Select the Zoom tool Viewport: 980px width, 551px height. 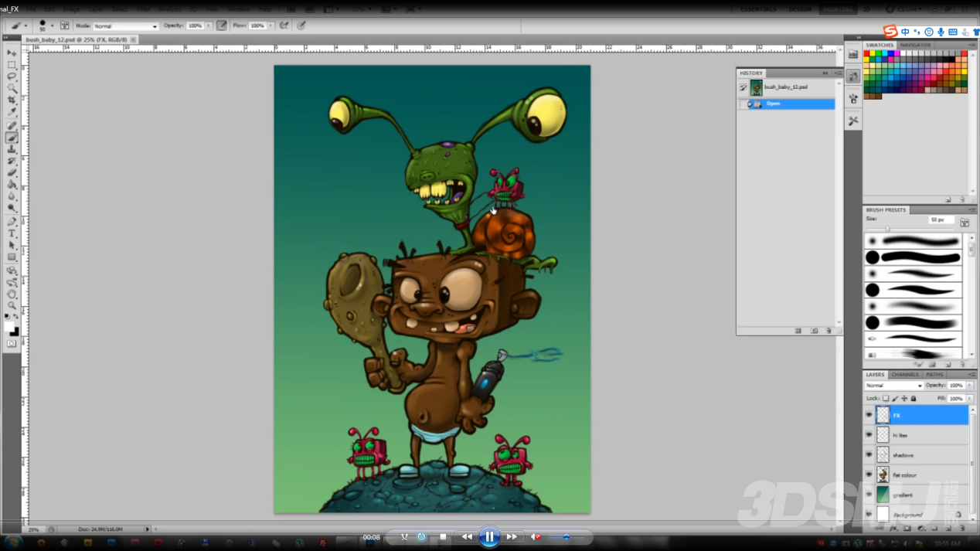pyautogui.click(x=12, y=306)
